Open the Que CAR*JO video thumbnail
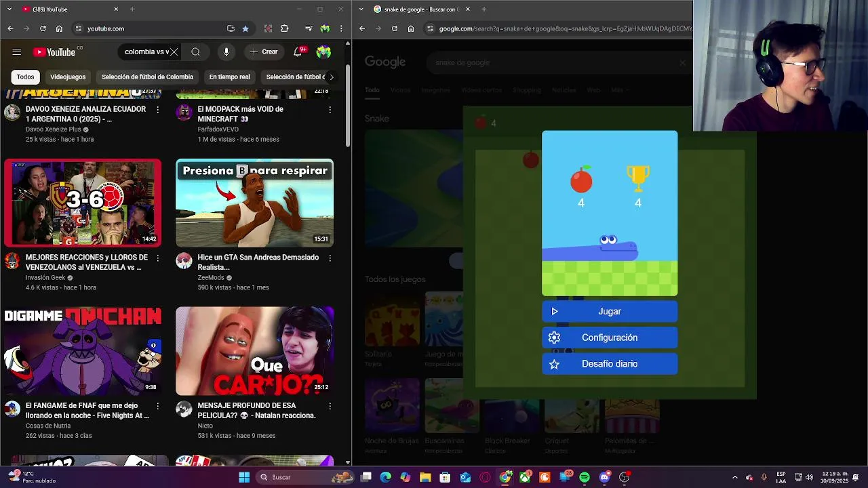Viewport: 868px width, 488px height. point(254,351)
